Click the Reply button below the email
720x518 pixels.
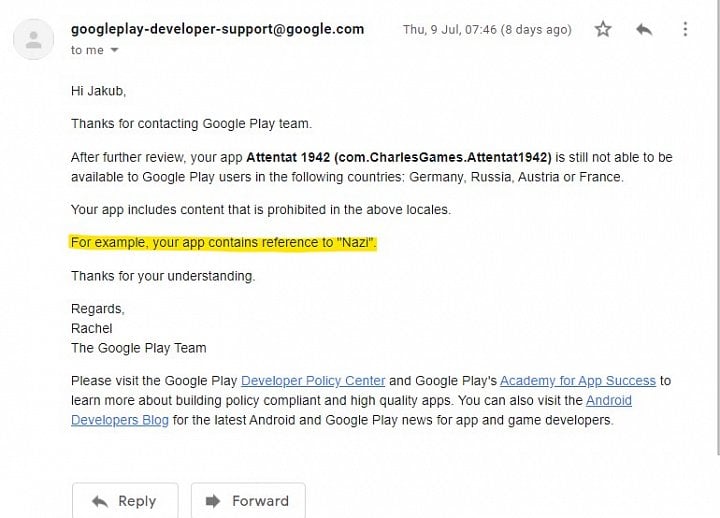click(x=125, y=501)
